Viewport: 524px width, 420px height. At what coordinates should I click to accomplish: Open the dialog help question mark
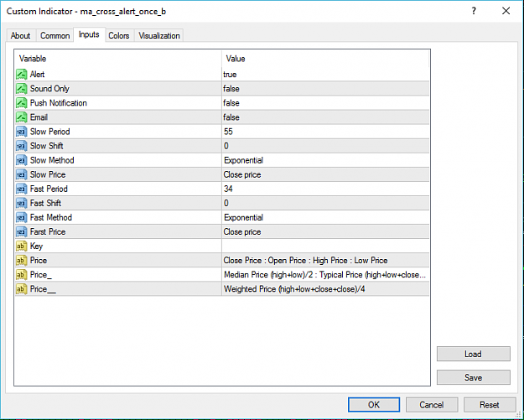[x=474, y=11]
